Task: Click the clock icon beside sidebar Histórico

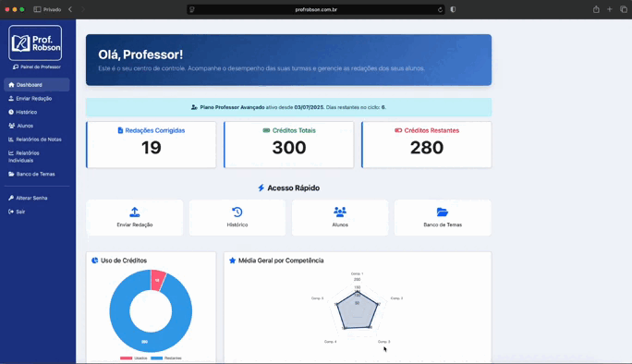Action: (x=11, y=112)
